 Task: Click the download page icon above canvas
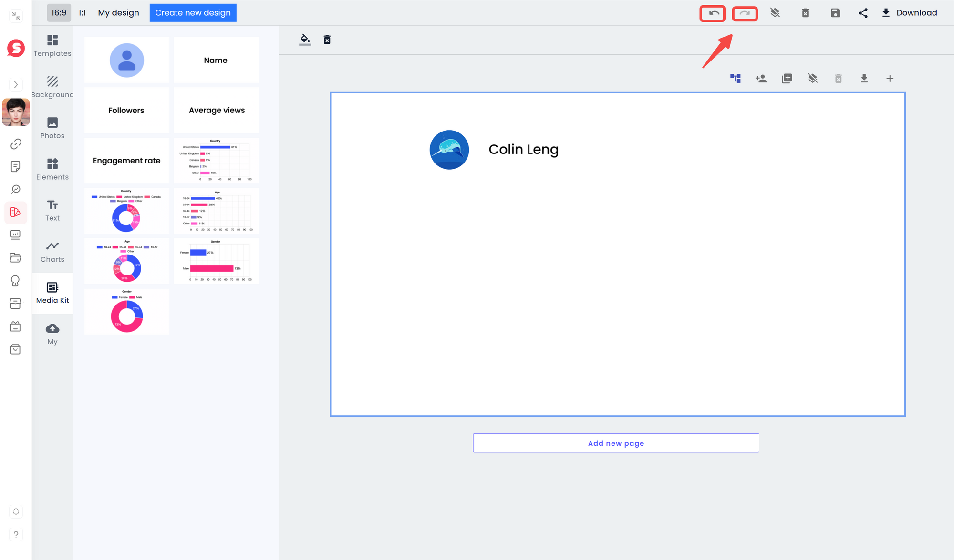click(864, 79)
